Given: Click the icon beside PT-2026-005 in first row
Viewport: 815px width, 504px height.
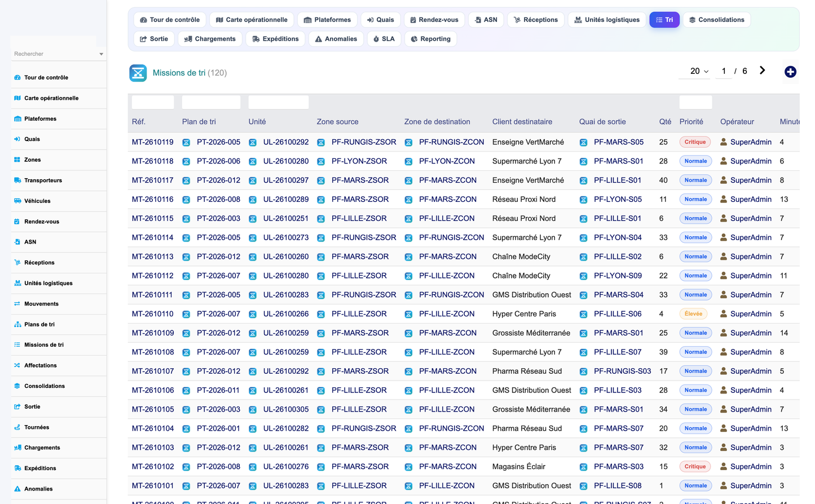Looking at the screenshot, I should 186,143.
